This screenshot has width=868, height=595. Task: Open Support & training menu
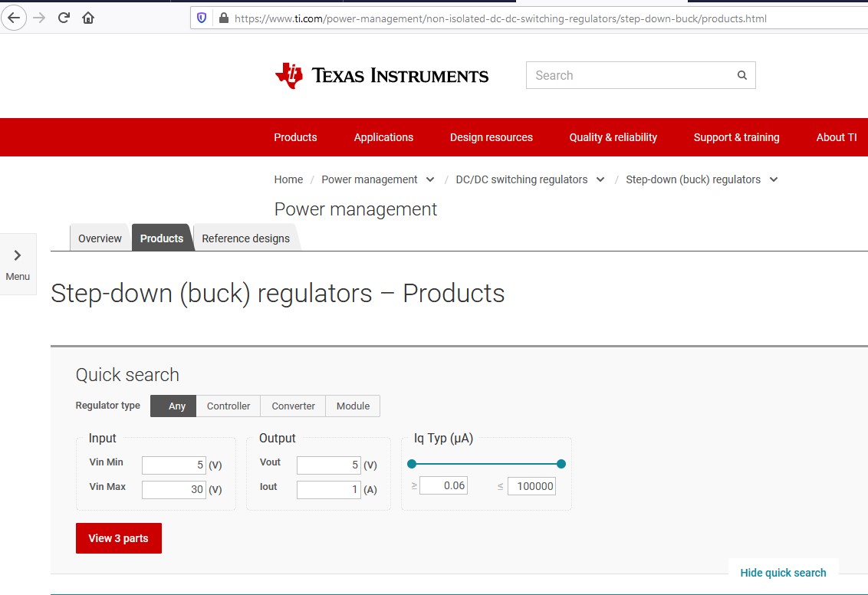(737, 137)
